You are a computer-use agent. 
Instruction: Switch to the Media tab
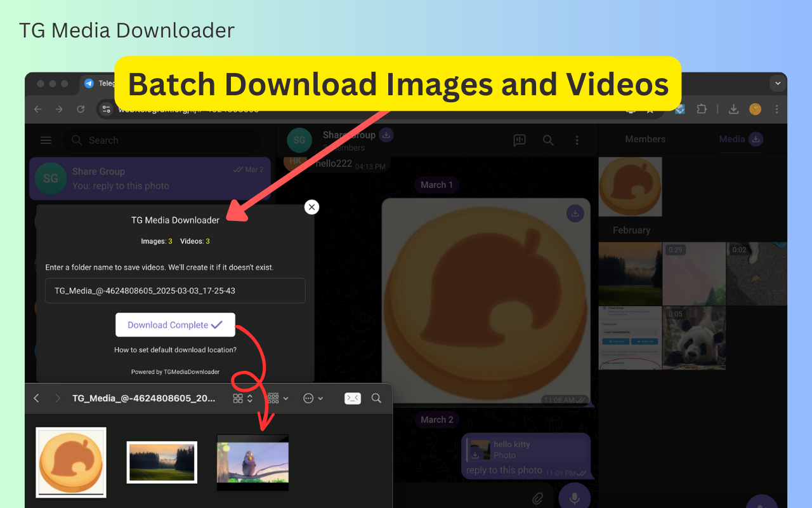pos(731,139)
